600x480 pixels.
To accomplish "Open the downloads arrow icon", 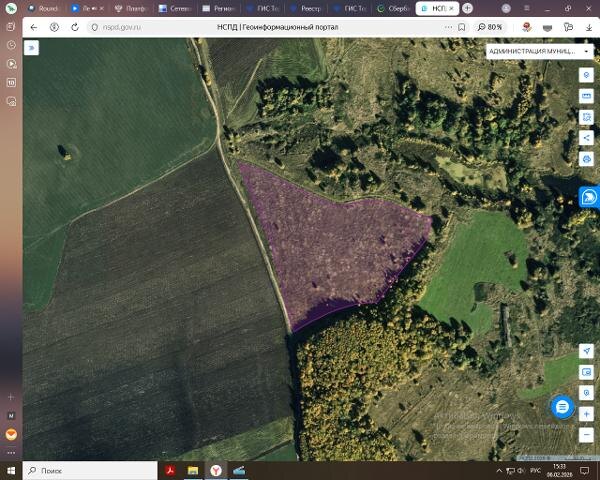I will 589,27.
